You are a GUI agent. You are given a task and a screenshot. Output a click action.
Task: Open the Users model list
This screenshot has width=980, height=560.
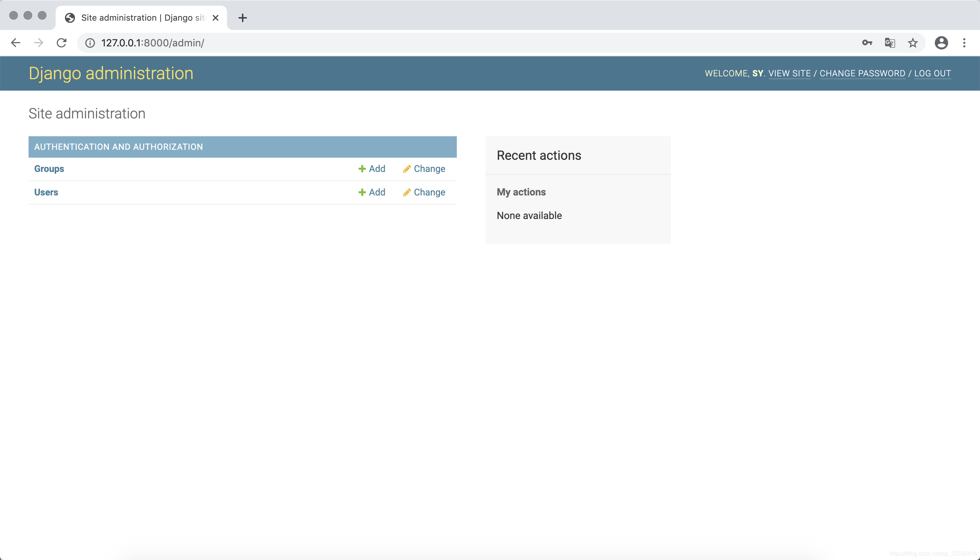pyautogui.click(x=46, y=192)
